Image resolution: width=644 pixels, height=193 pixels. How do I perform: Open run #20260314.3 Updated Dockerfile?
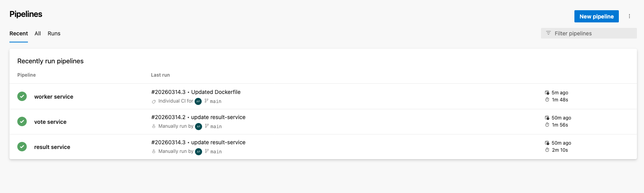(196, 92)
